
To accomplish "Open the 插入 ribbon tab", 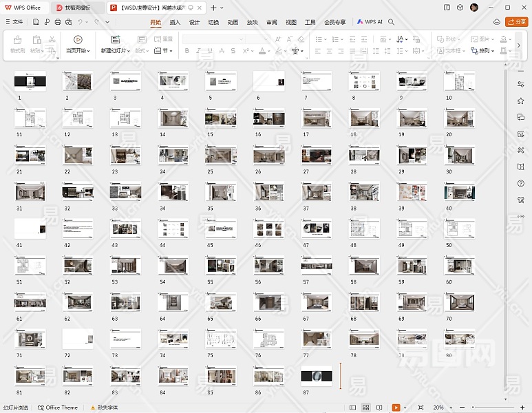I will 175,22.
